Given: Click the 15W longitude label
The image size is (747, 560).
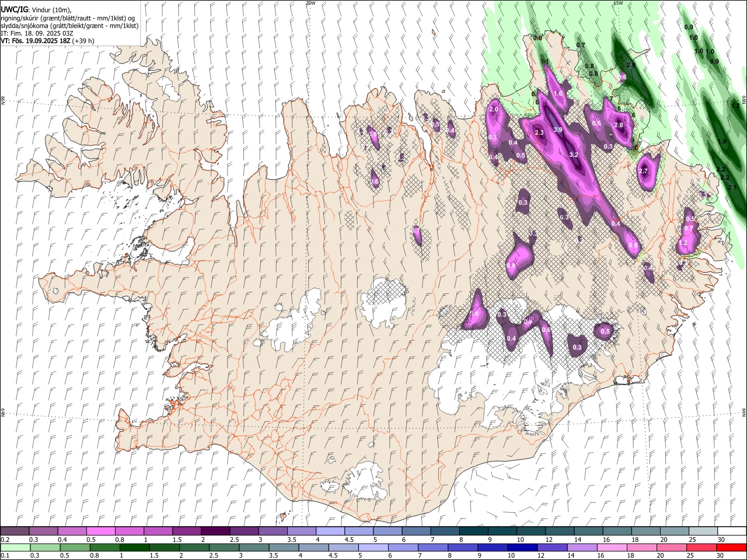Looking at the screenshot, I should 618,3.
